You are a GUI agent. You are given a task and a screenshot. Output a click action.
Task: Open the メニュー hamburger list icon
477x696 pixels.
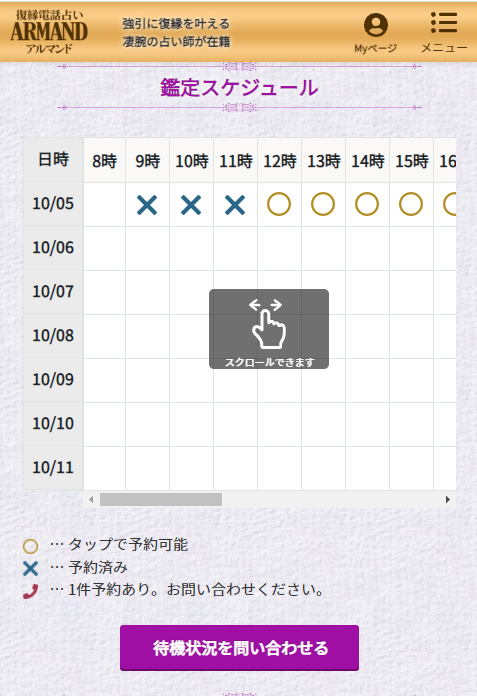(x=444, y=23)
